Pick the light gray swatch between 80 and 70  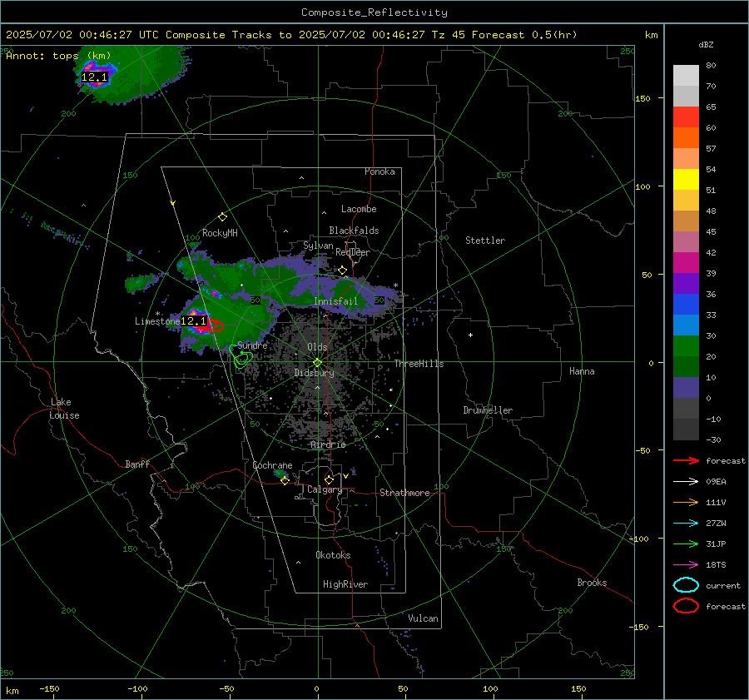686,76
